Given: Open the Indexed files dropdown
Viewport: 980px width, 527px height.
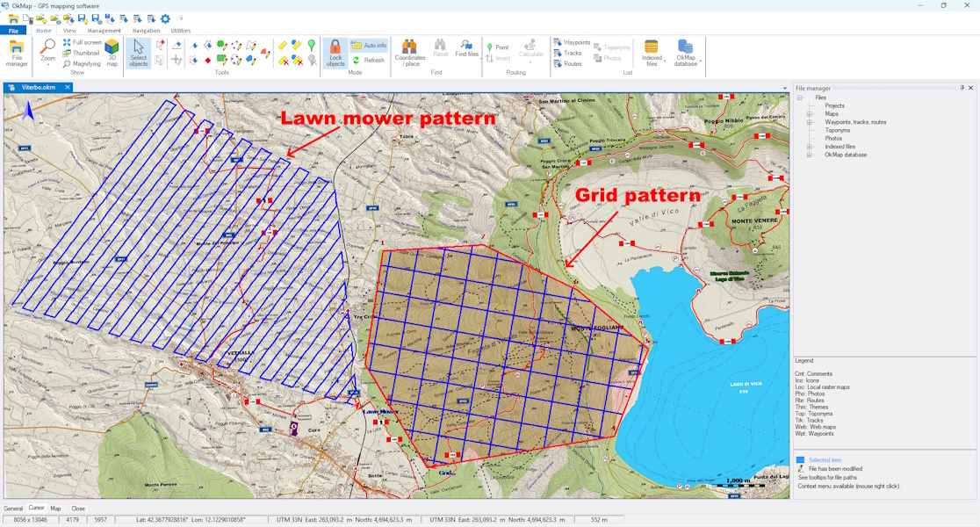Looking at the screenshot, I should pyautogui.click(x=652, y=53).
